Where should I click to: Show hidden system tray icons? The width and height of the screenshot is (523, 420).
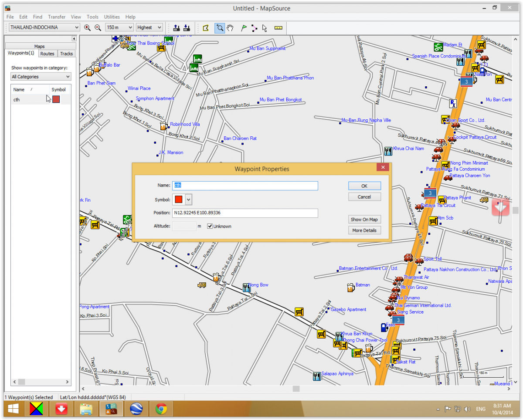coord(438,410)
